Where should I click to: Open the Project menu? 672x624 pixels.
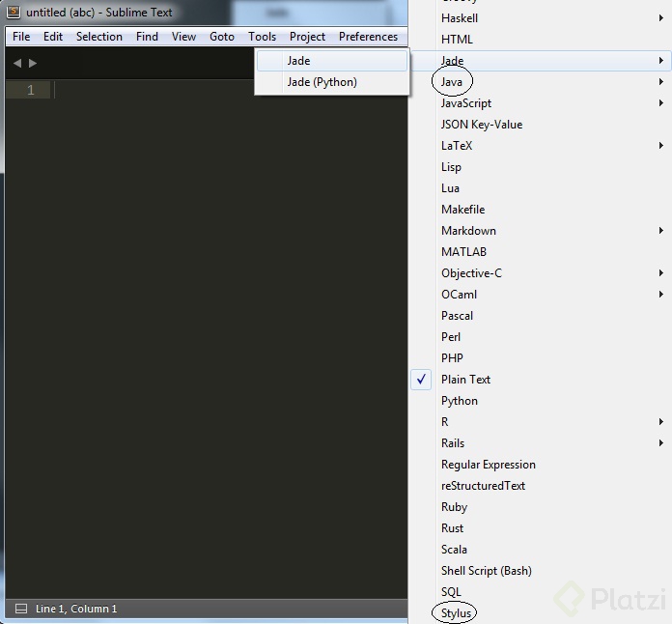[x=307, y=37]
